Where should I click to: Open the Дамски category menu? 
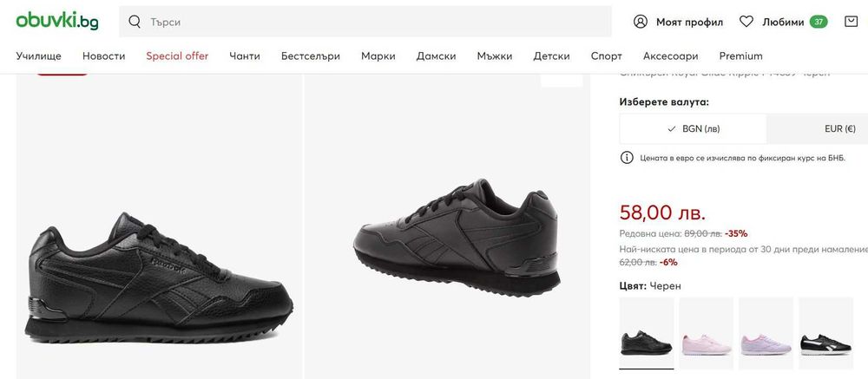pyautogui.click(x=436, y=56)
